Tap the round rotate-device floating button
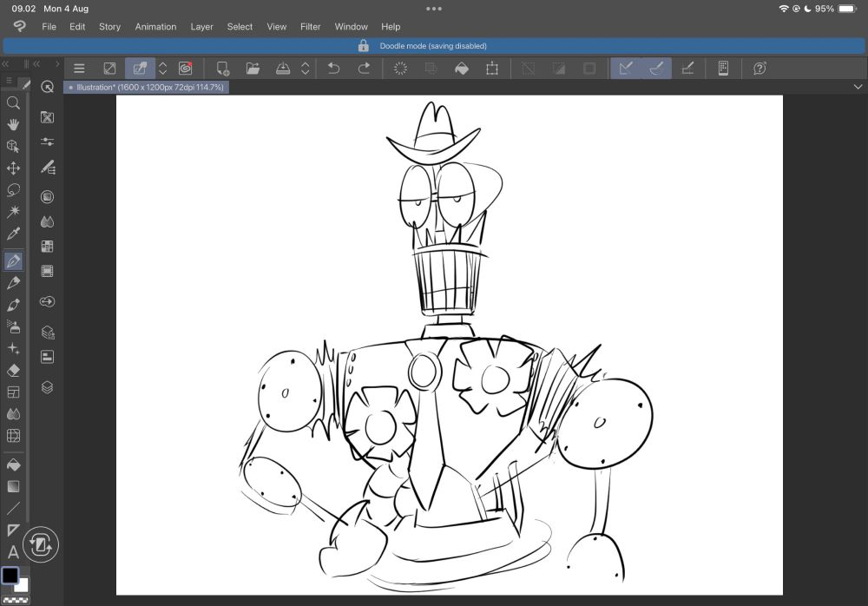868x606 pixels. 41,544
